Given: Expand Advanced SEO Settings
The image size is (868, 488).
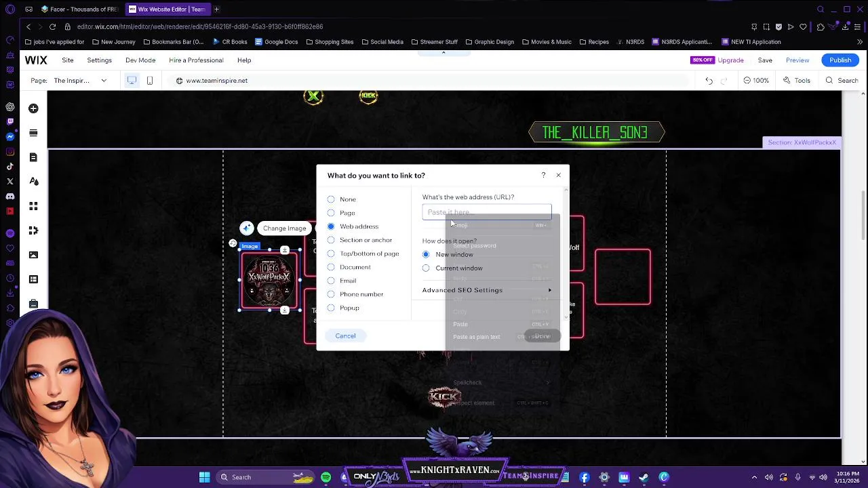Looking at the screenshot, I should click(488, 290).
